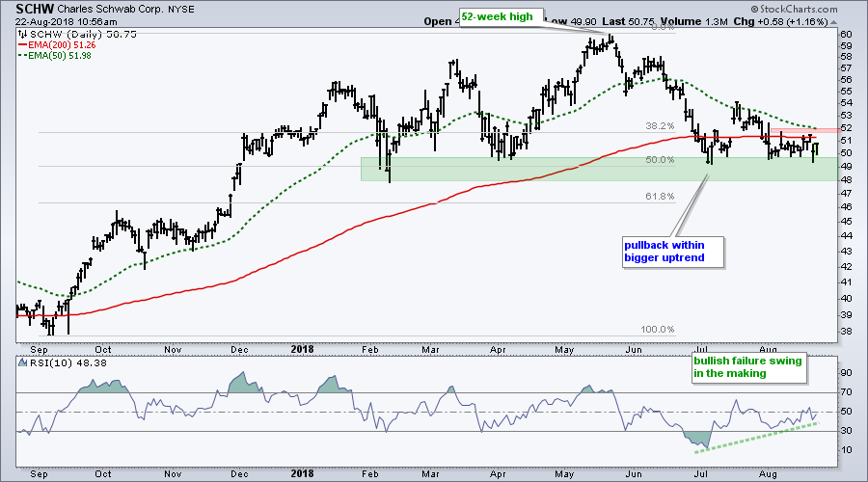Viewport: 868px width, 482px height.
Task: Click the Chg +0.58 (+1.16%) value
Action: (x=780, y=21)
